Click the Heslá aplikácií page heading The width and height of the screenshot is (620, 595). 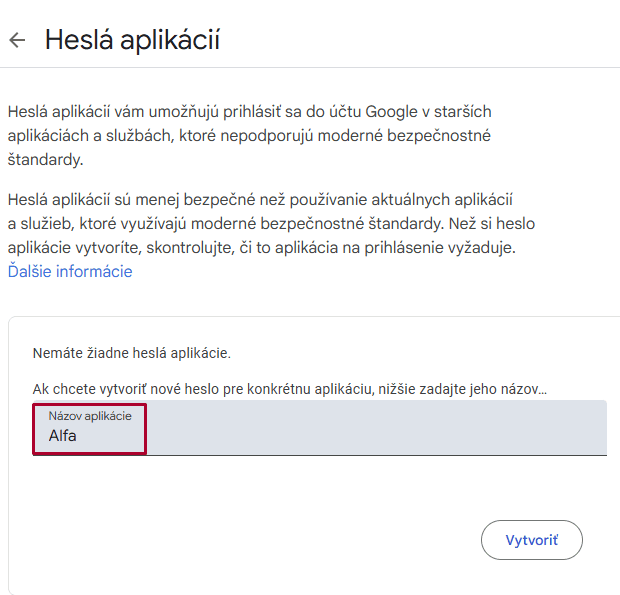(132, 40)
